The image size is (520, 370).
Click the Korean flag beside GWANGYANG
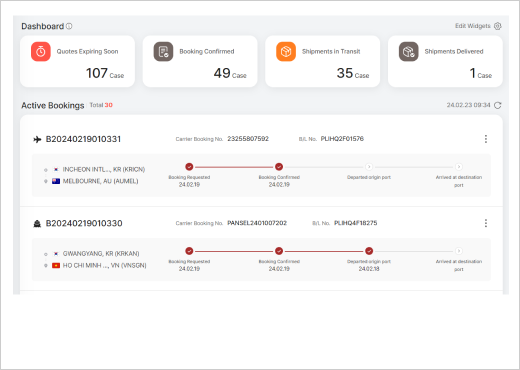(56, 254)
